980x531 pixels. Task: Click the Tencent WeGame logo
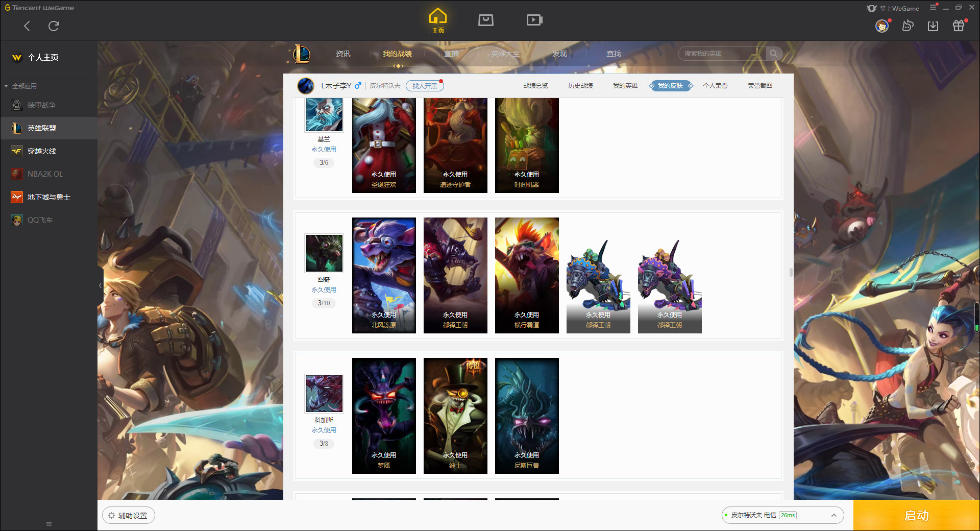click(x=39, y=8)
